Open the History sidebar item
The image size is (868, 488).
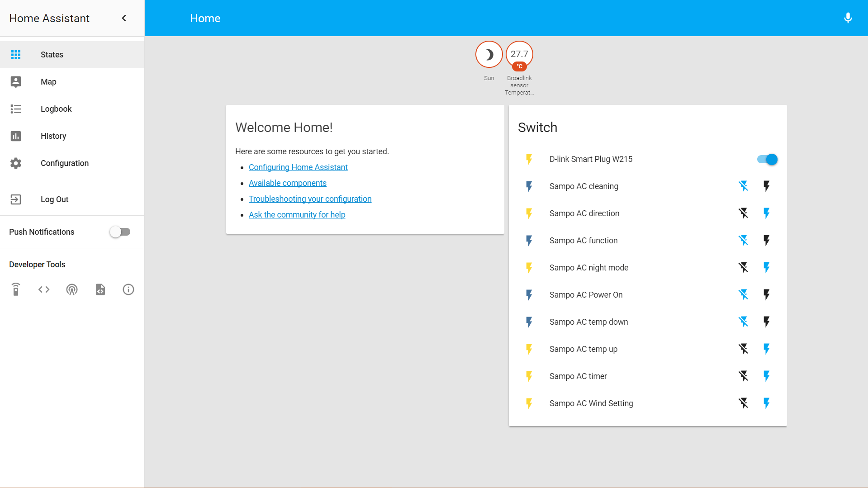53,136
